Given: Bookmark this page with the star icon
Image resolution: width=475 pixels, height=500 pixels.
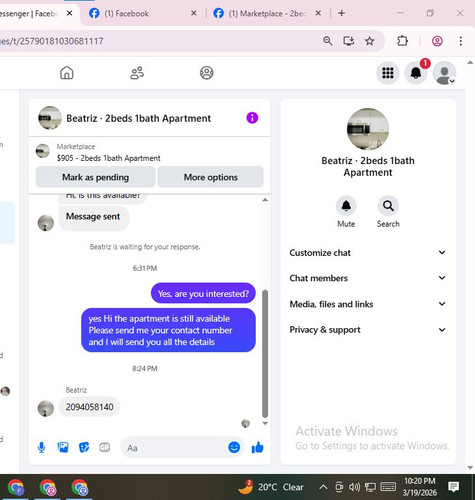Looking at the screenshot, I should pyautogui.click(x=370, y=41).
